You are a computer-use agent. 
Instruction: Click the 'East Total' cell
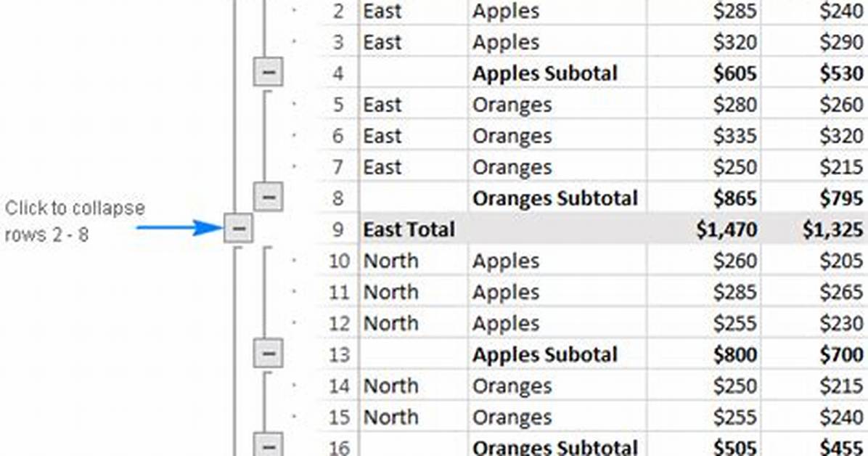click(413, 229)
